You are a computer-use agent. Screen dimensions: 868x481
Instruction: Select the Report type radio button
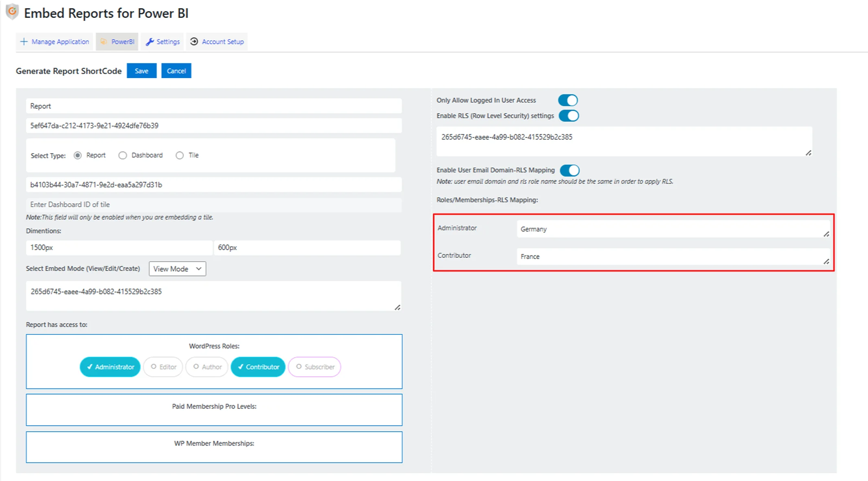[x=78, y=155]
